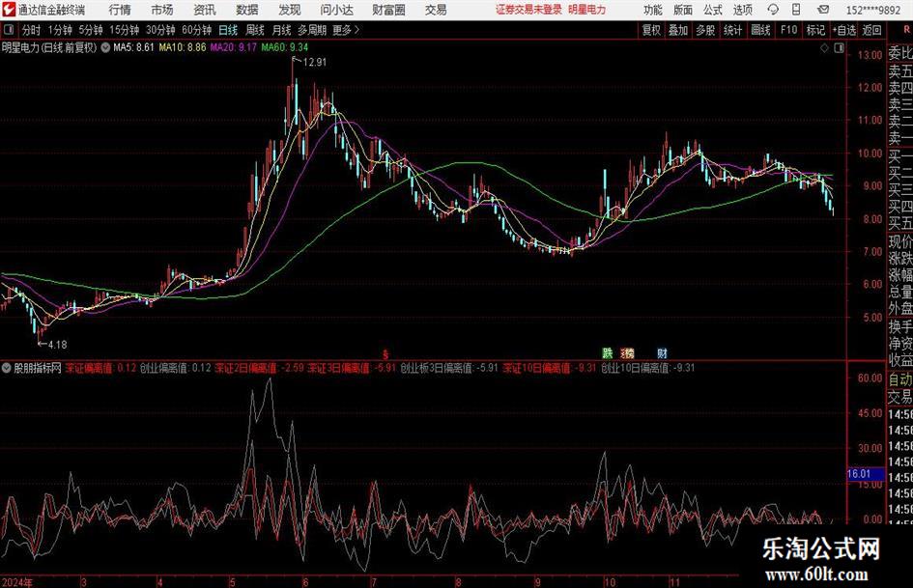
Task: Click the diamond icon above the price axis
Action: click(824, 48)
